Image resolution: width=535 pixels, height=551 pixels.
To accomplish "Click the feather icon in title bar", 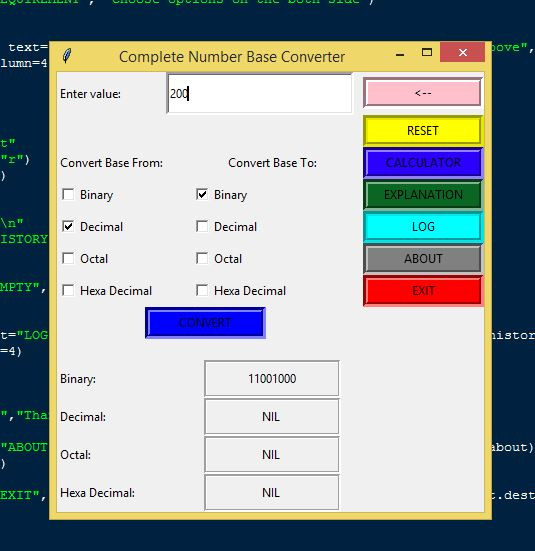I will 67,56.
